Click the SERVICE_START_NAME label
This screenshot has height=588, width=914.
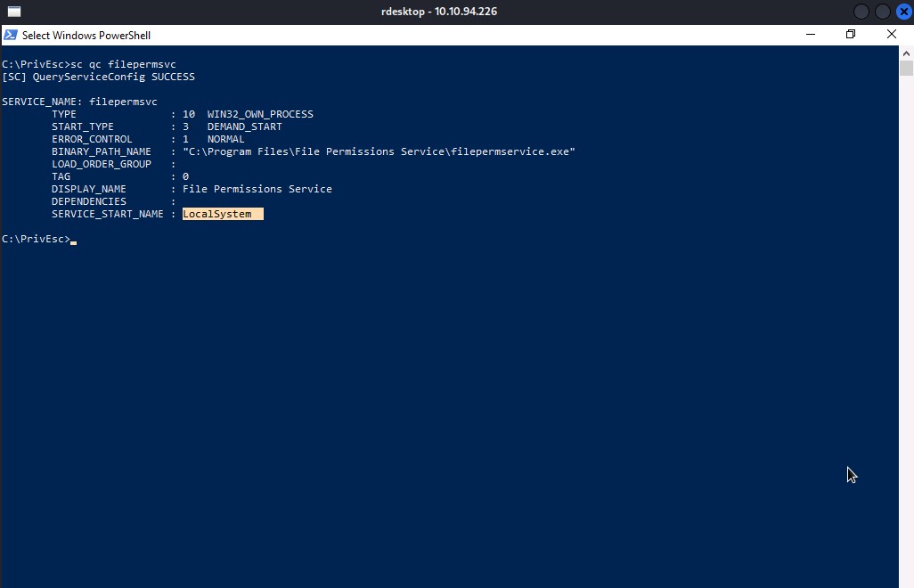(107, 214)
